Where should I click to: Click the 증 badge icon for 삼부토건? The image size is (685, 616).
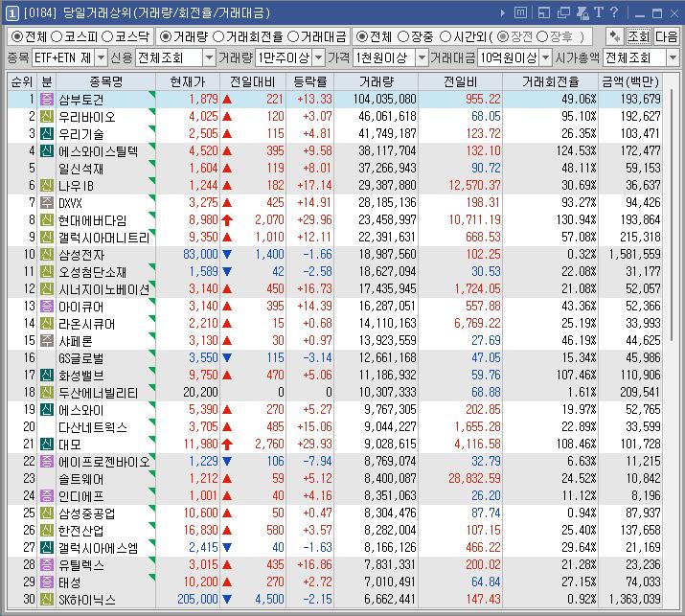[47, 100]
